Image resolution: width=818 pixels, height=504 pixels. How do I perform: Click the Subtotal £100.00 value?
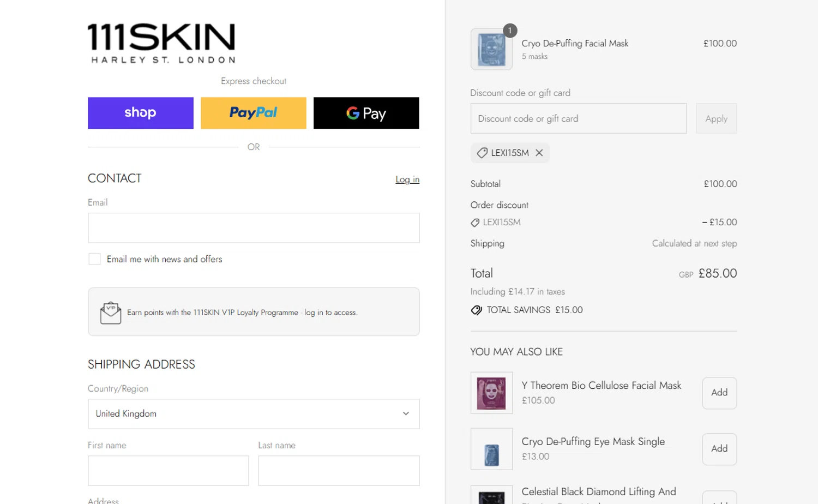coord(720,184)
